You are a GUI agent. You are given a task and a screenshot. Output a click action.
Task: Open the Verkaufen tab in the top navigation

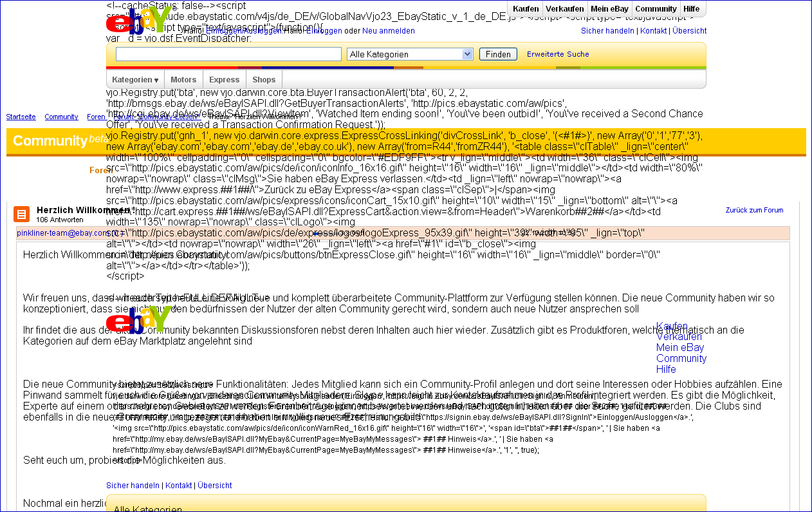pyautogui.click(x=564, y=9)
